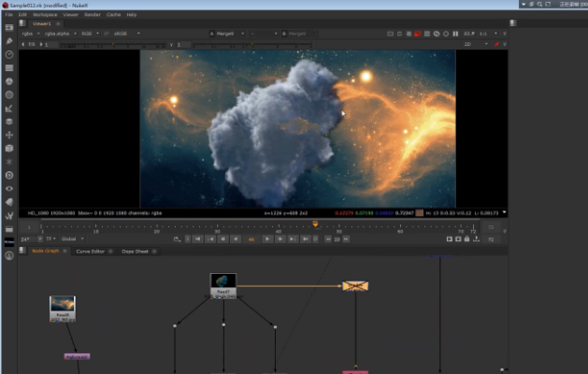This screenshot has width=588, height=374.
Task: Open the TF timeline display dropdown
Action: pos(50,239)
